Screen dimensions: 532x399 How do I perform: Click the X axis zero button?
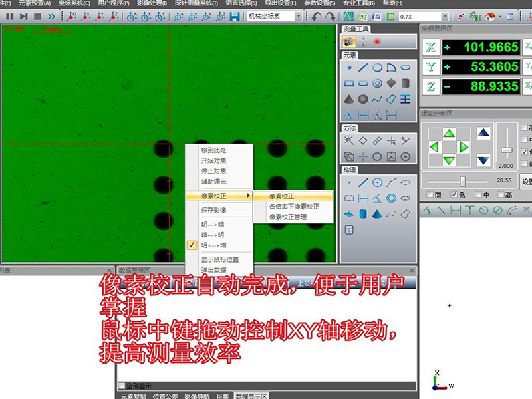pyautogui.click(x=431, y=47)
